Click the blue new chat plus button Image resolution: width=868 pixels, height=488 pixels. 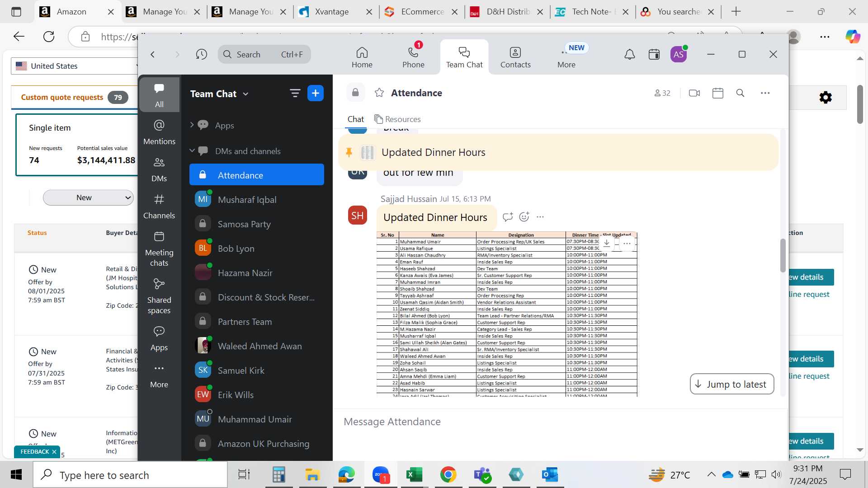[316, 93]
